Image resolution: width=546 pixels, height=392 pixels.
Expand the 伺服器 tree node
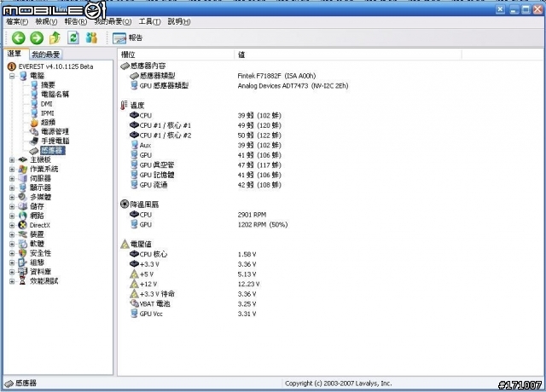coord(12,178)
